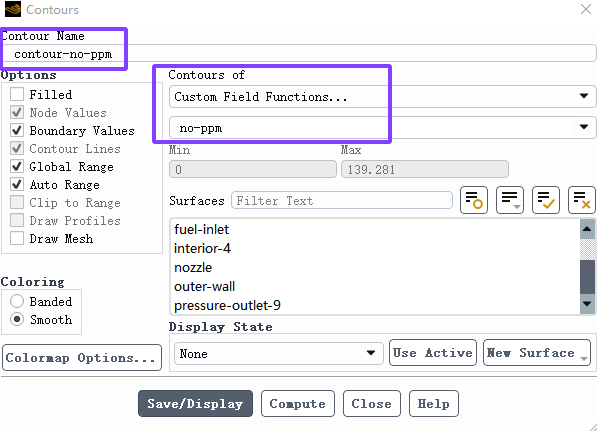This screenshot has height=431, width=597.
Task: Deselect all shown surfaces icon
Action: pyautogui.click(x=581, y=200)
